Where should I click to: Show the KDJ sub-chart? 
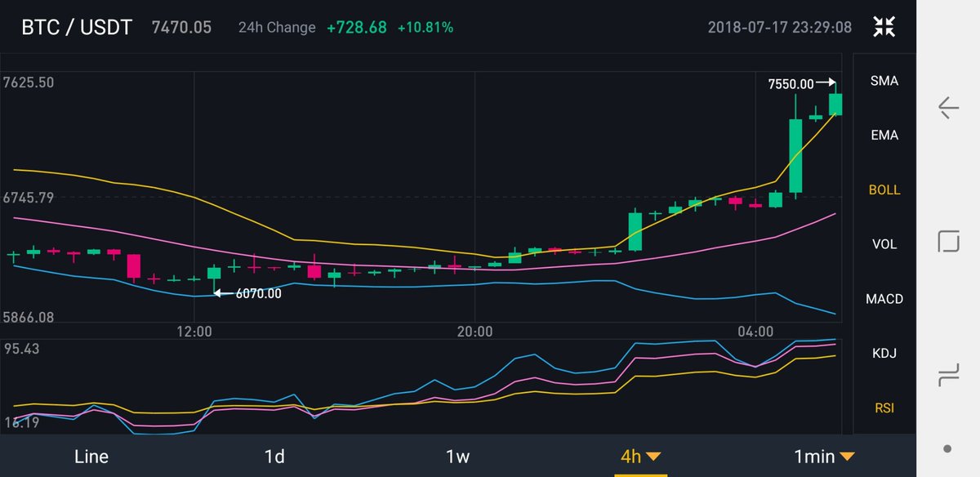tap(884, 353)
